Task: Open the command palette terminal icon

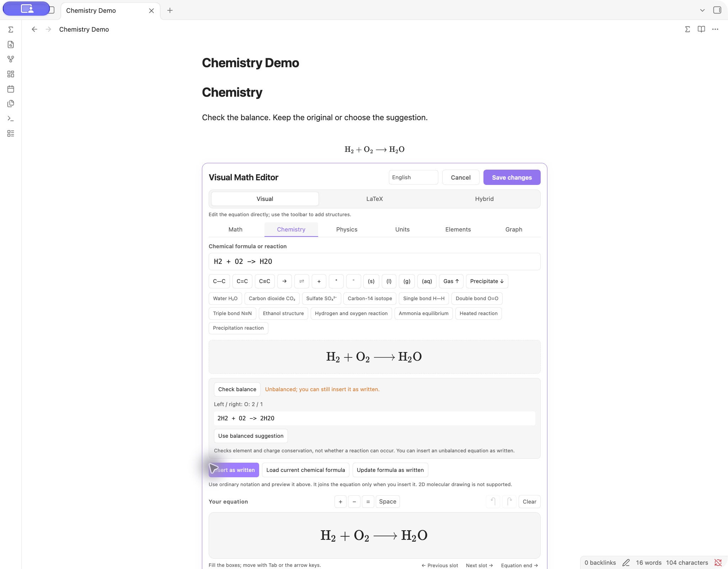Action: click(x=11, y=118)
